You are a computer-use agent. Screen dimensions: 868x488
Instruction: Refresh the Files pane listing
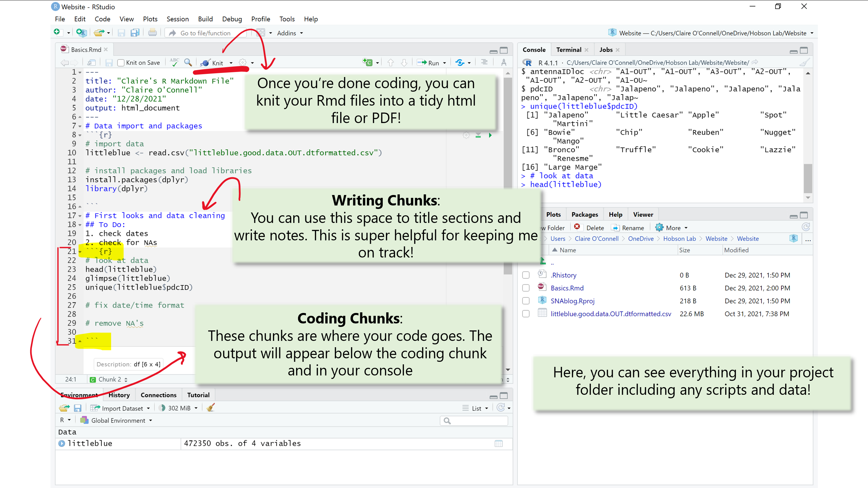tap(806, 227)
